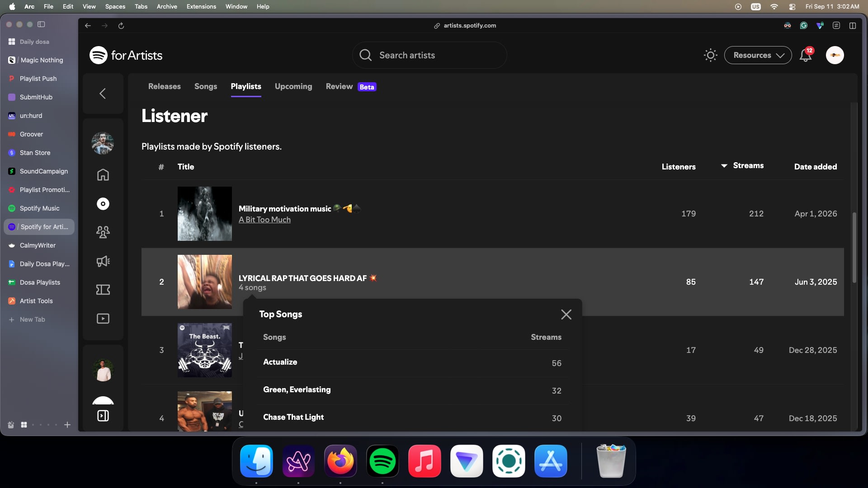Open notifications bell with 12 badge
Screen dimensions: 868x488
806,55
